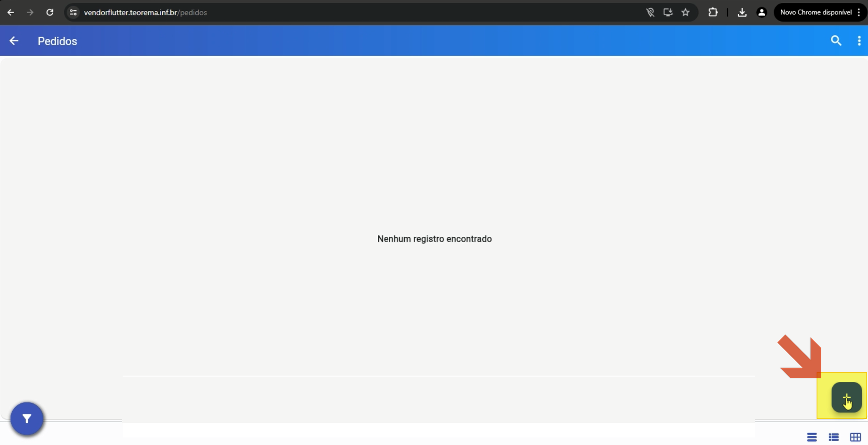View site information icon in address bar
The height and width of the screenshot is (445, 868).
[73, 12]
